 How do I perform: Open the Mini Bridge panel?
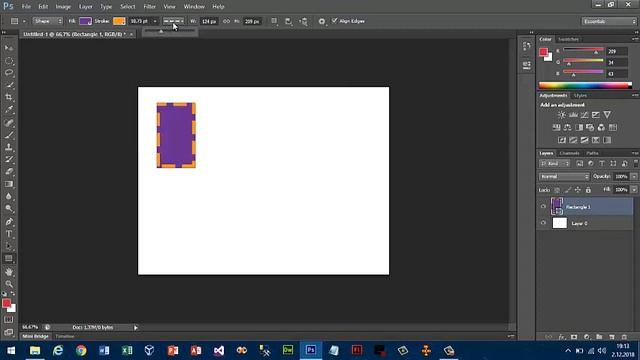[36, 336]
